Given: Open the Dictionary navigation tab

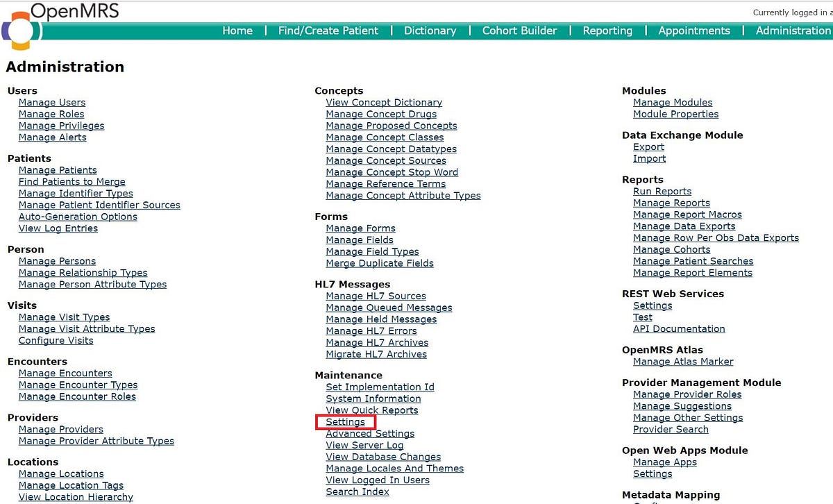Looking at the screenshot, I should point(430,31).
